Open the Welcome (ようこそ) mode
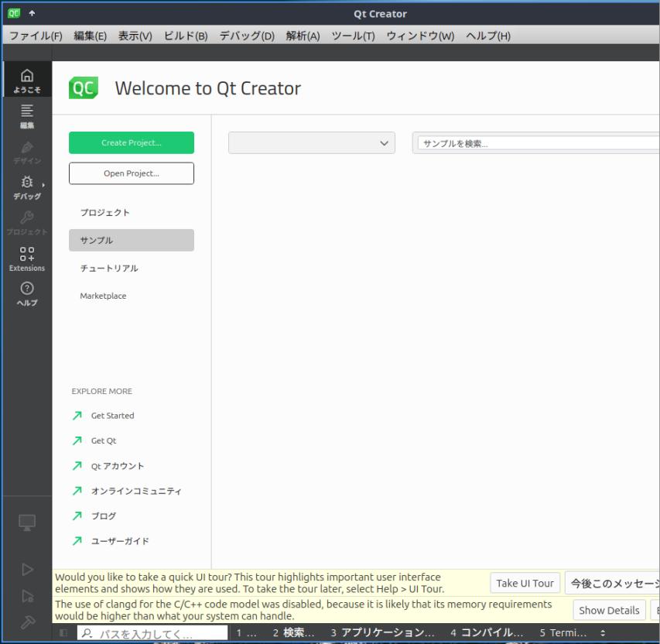The image size is (660, 644). (x=27, y=80)
